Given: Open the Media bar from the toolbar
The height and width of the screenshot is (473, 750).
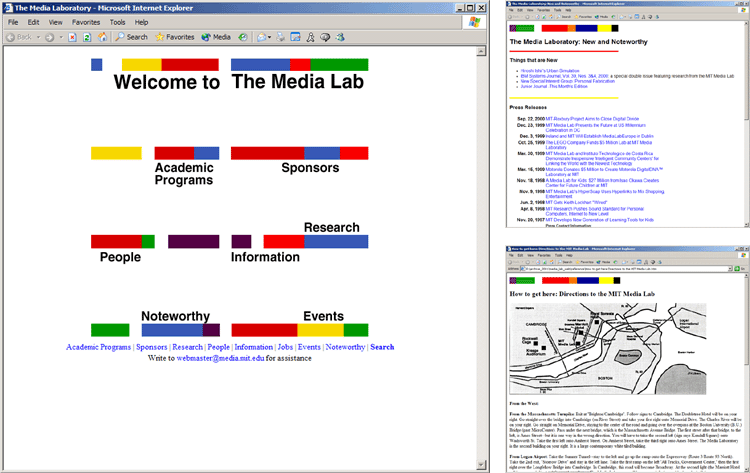Looking at the screenshot, I should coord(216,37).
